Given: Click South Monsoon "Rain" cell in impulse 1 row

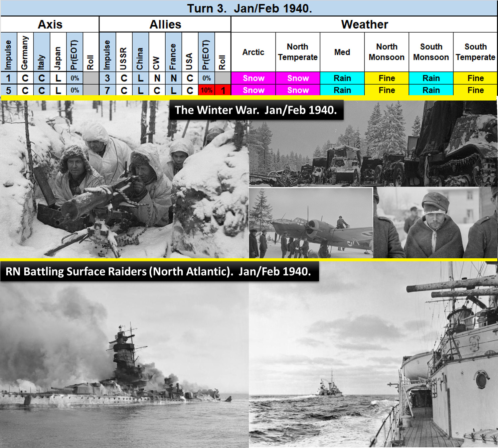Looking at the screenshot, I should coord(431,78).
